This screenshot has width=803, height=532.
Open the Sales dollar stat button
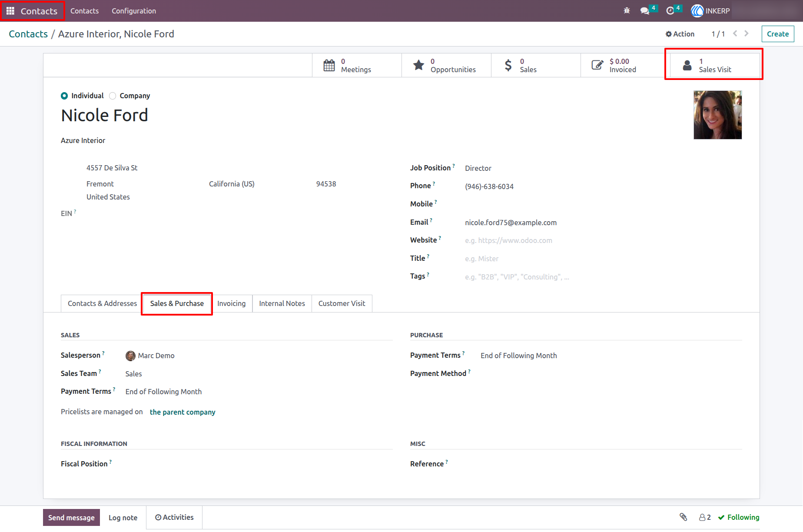pyautogui.click(x=536, y=65)
